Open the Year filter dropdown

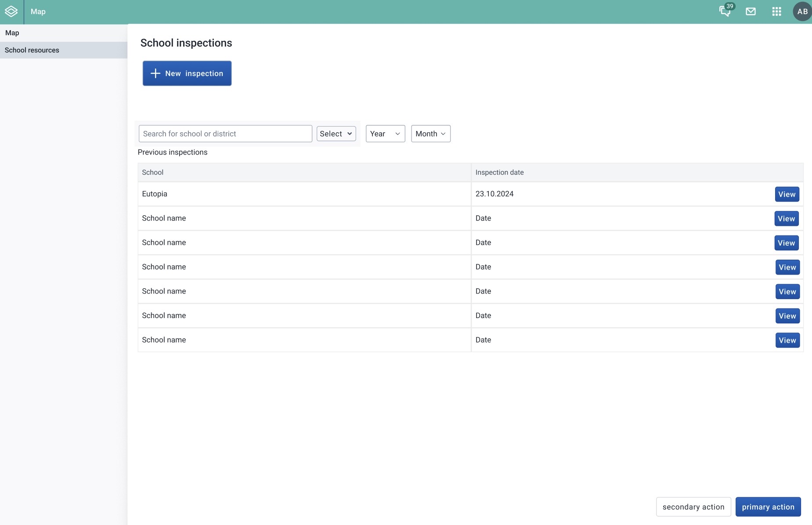(x=385, y=134)
